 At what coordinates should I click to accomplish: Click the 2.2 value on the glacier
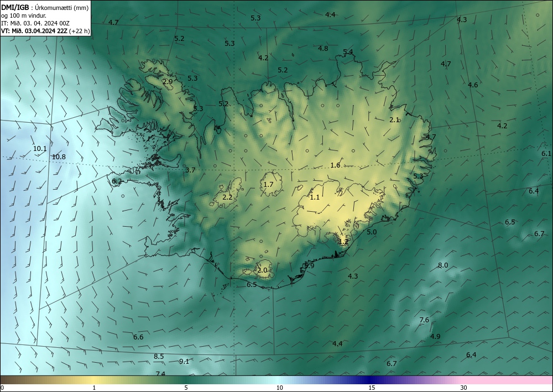227,197
